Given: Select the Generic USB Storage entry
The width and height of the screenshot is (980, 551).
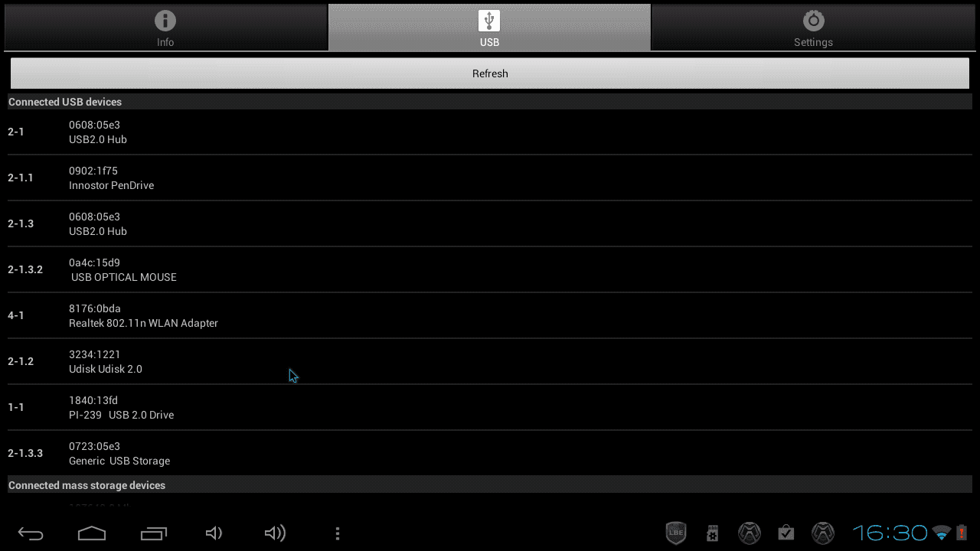Looking at the screenshot, I should click(490, 453).
